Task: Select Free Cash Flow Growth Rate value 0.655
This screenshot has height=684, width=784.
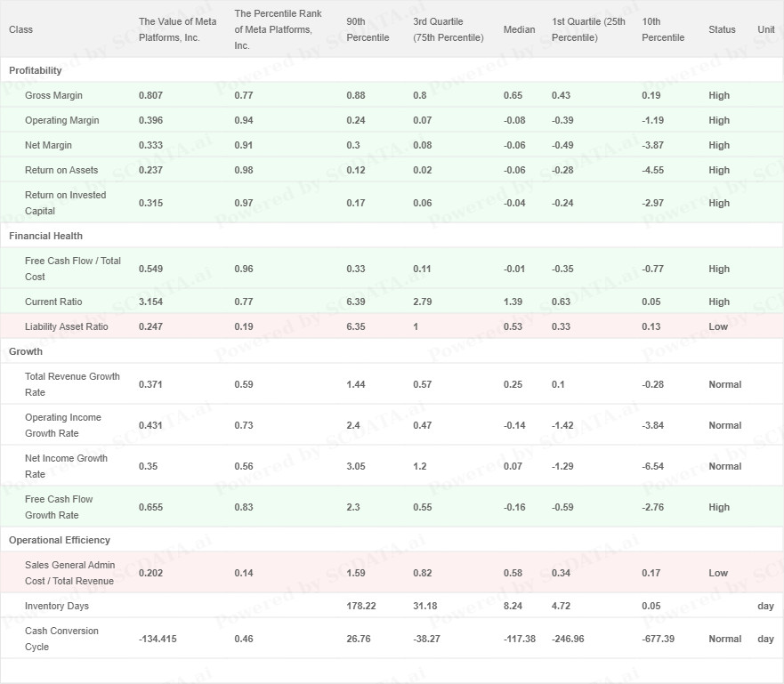Action: pos(150,507)
